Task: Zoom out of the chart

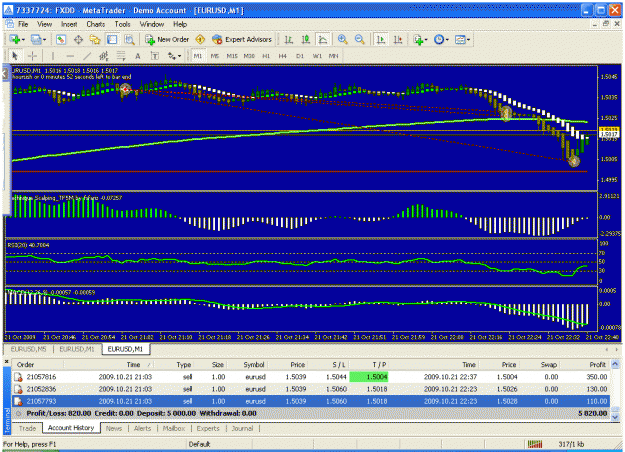Action: click(359, 39)
